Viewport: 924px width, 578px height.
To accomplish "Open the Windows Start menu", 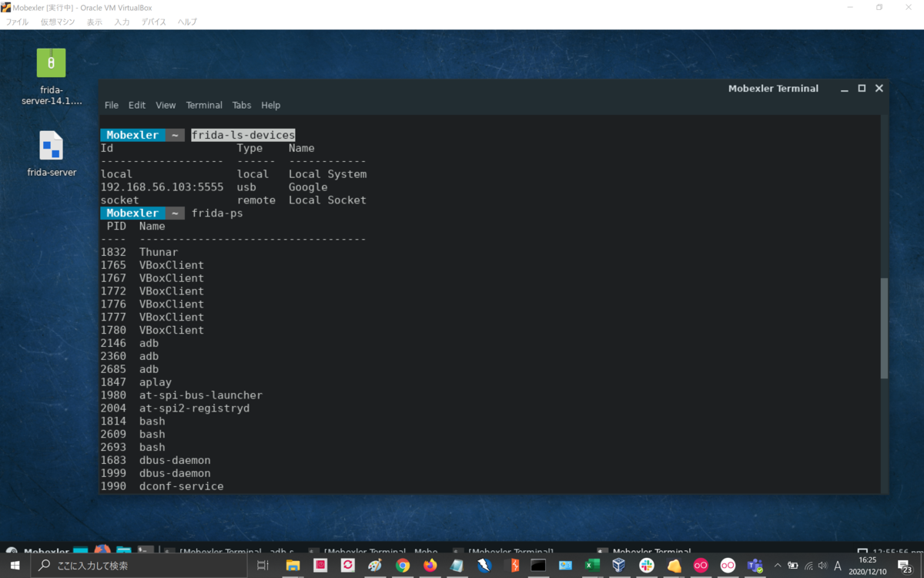I will [15, 566].
